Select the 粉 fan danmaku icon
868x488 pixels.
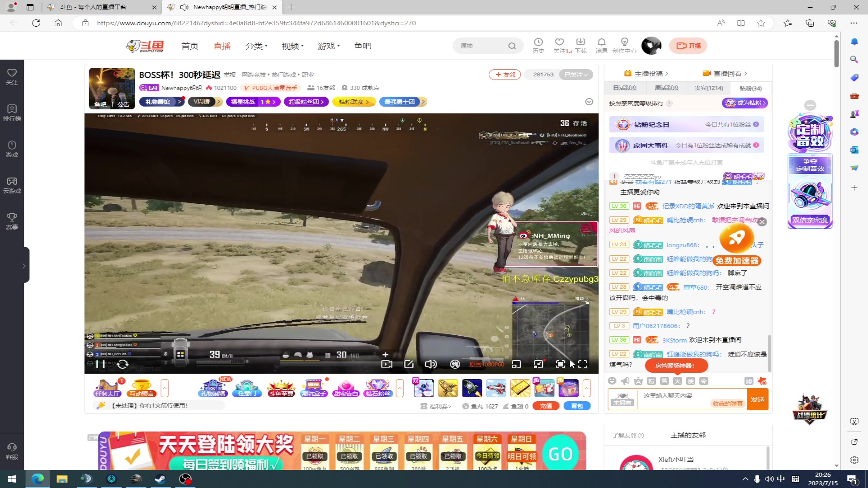point(651,381)
